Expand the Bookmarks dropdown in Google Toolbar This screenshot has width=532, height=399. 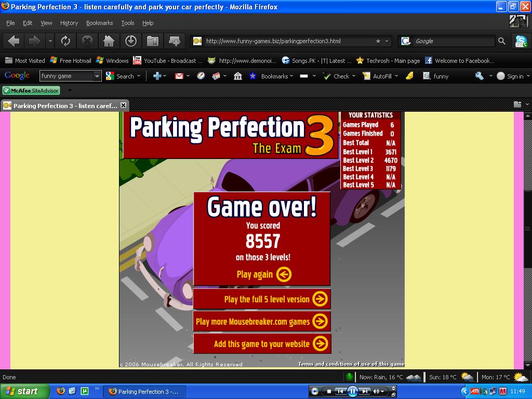[291, 76]
